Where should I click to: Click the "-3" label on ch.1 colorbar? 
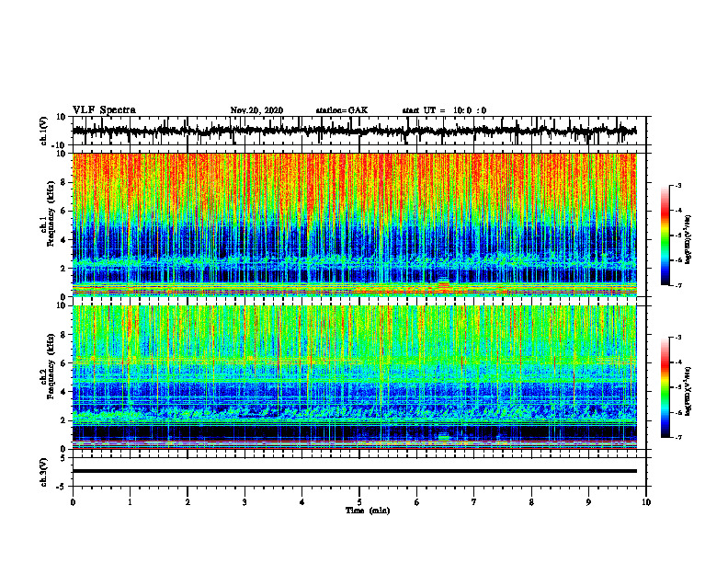(678, 186)
